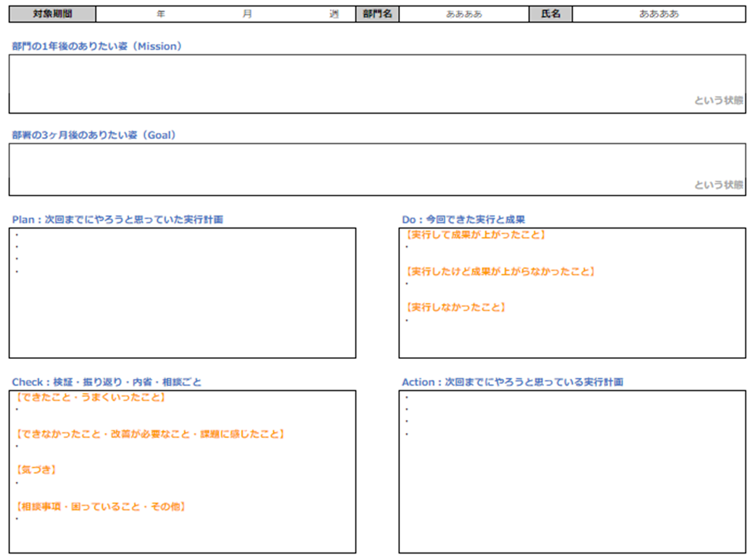Viewport: 756px width, 559px height.
Task: Edit the ああああ value next to 部門名
Action: click(464, 14)
